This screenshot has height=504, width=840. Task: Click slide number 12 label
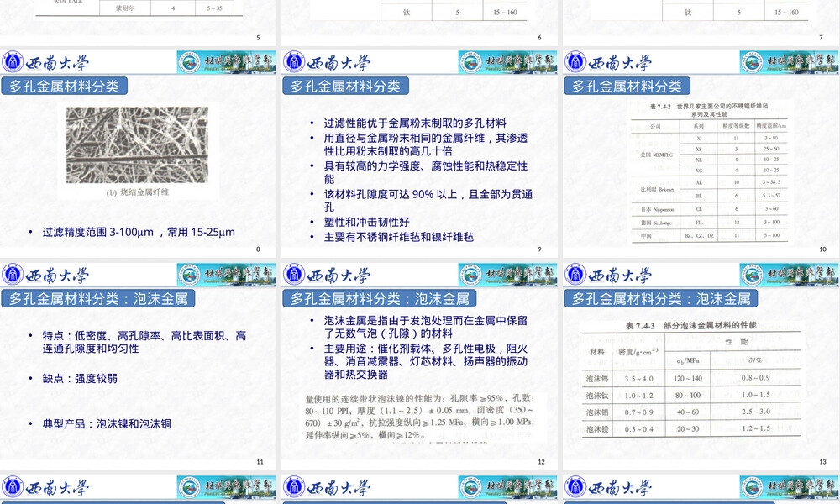click(541, 462)
